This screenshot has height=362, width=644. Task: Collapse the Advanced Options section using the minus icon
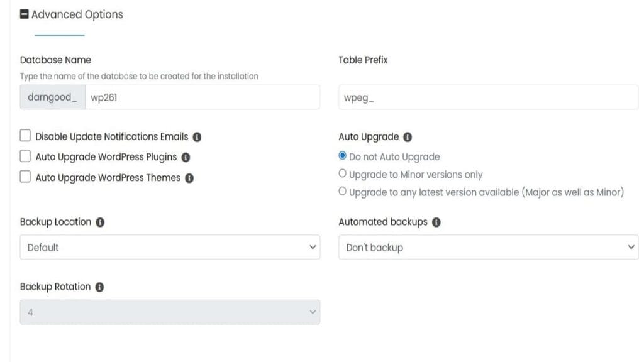[23, 13]
